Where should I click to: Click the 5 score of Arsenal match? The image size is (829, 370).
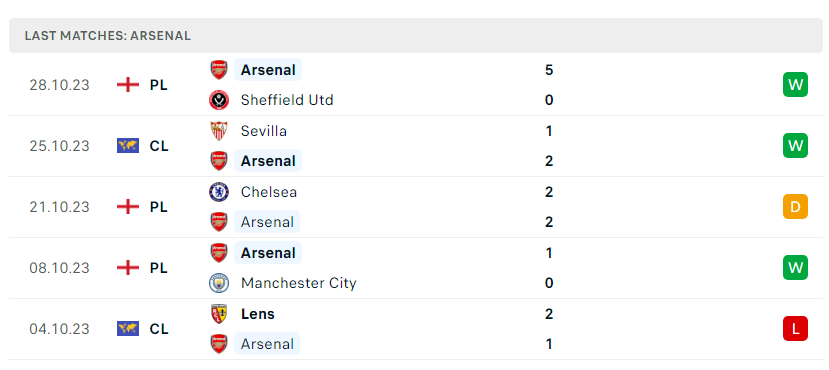pos(549,70)
